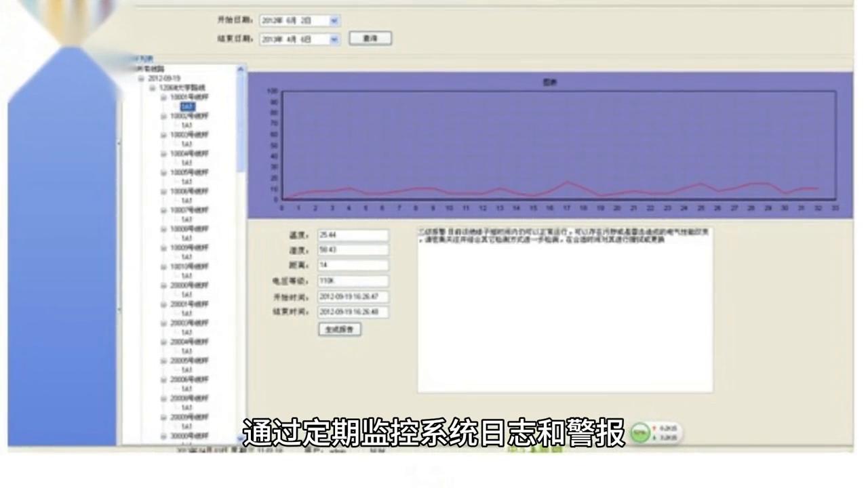Select 10002号绝缘子 in the tree

(x=190, y=116)
